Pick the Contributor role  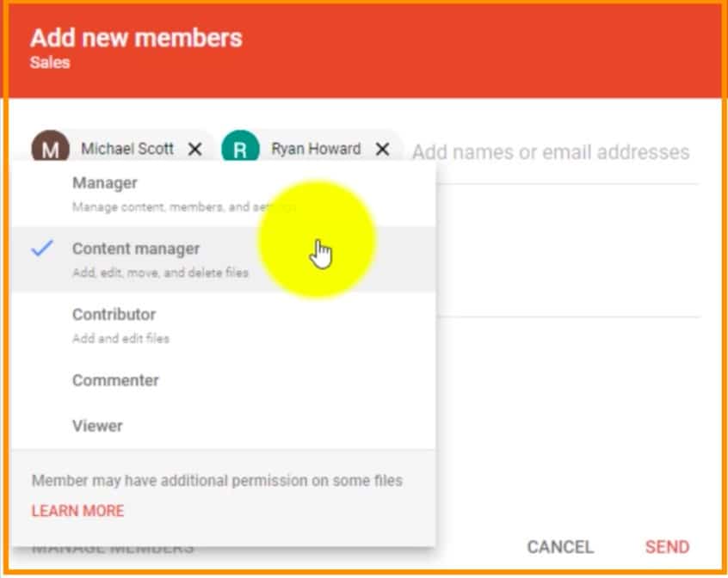114,315
